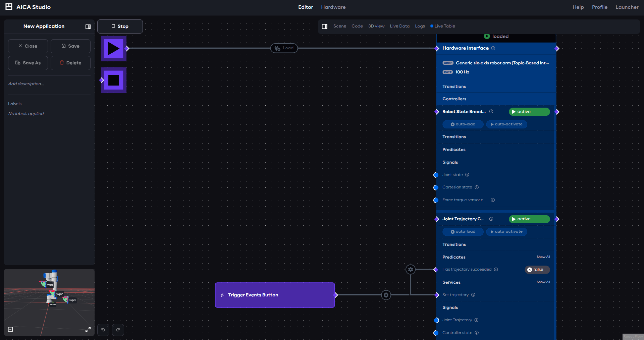Viewport: 644px width, 340px height.
Task: Click the purple stop square block
Action: [x=113, y=80]
